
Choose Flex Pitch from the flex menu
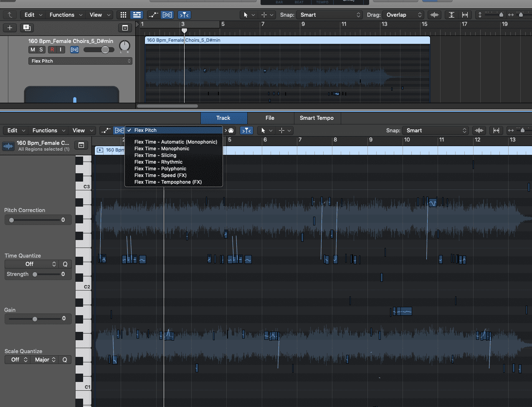click(174, 130)
